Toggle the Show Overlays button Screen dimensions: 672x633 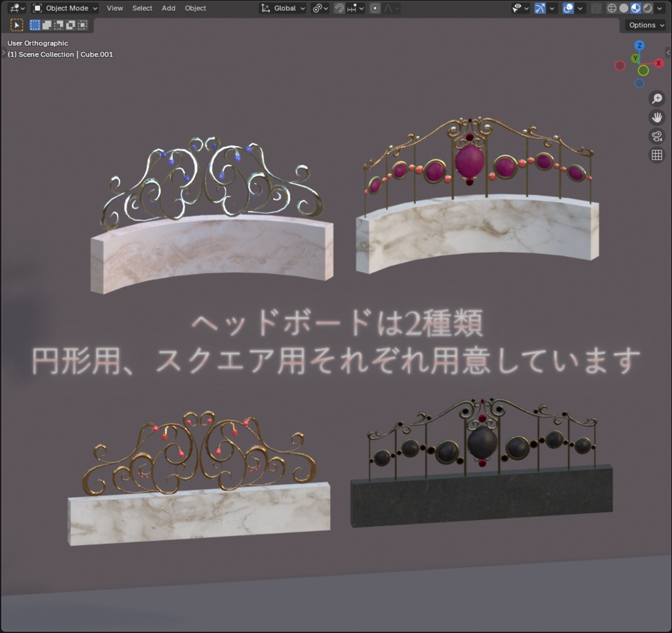568,8
